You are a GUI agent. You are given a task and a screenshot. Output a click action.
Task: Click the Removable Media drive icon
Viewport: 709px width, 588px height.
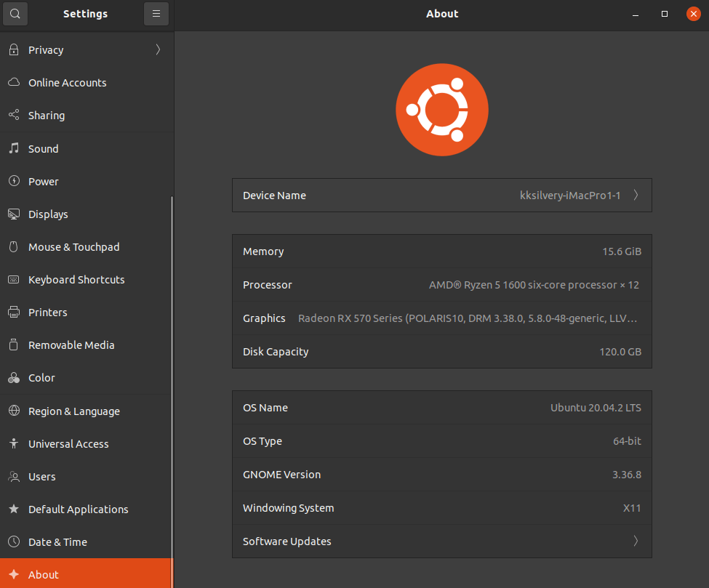pos(14,345)
